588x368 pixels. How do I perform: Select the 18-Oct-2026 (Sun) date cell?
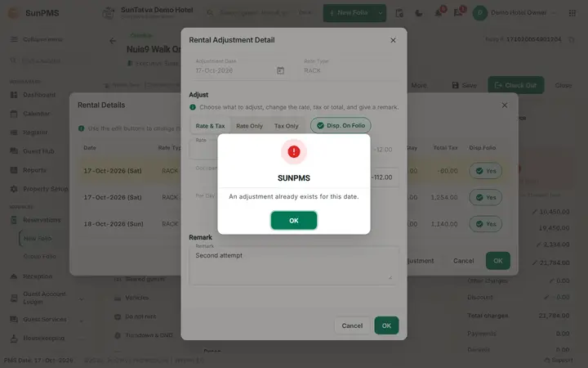coord(114,224)
